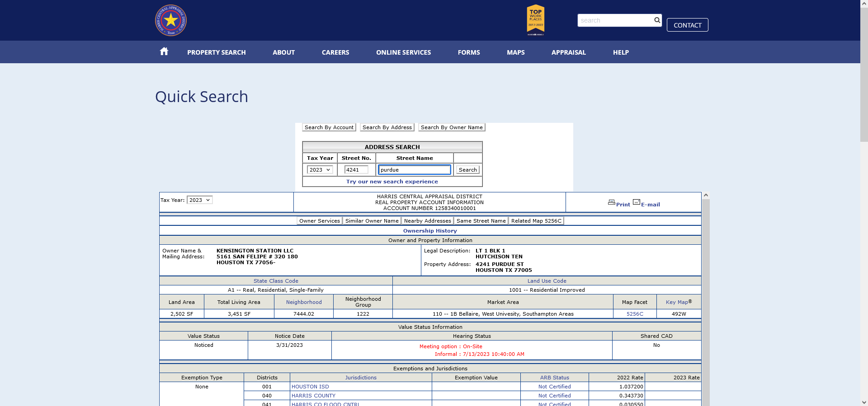Click the home icon in navigation bar
Image resolution: width=868 pixels, height=406 pixels.
click(164, 51)
